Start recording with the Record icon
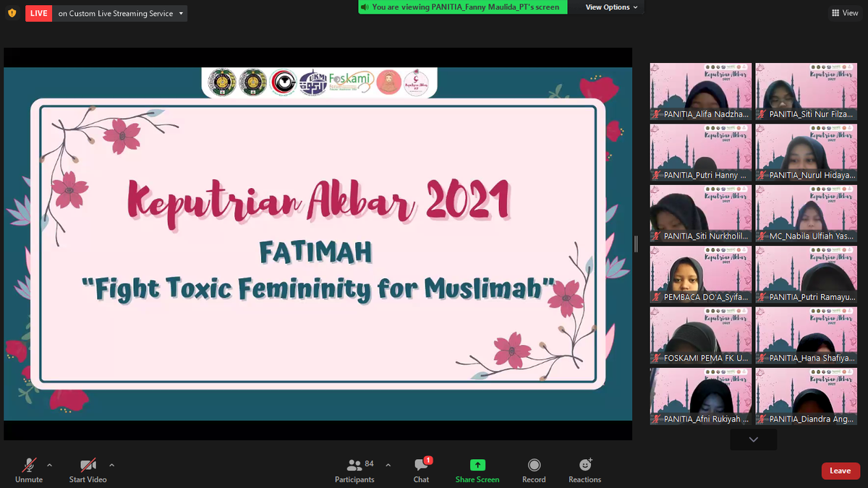Viewport: 868px width, 488px height. (534, 465)
